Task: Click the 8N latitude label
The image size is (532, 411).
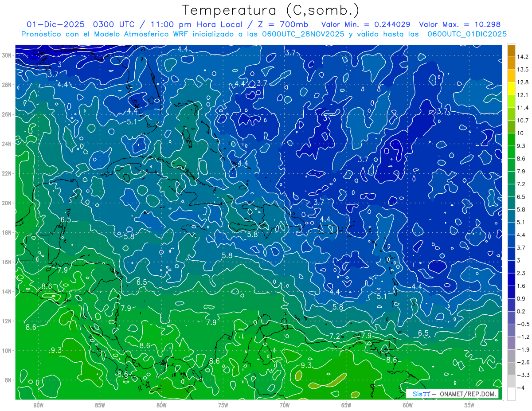Action: point(8,380)
